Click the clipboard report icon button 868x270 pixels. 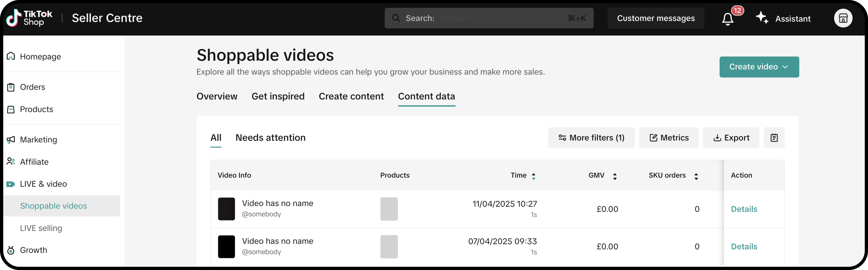pyautogui.click(x=774, y=138)
